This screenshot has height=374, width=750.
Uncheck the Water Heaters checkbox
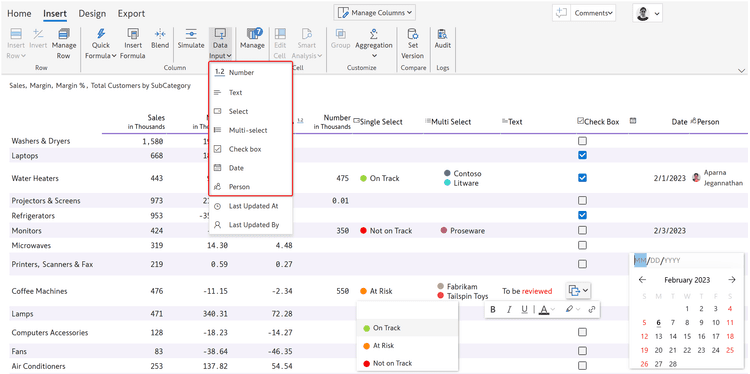[582, 178]
